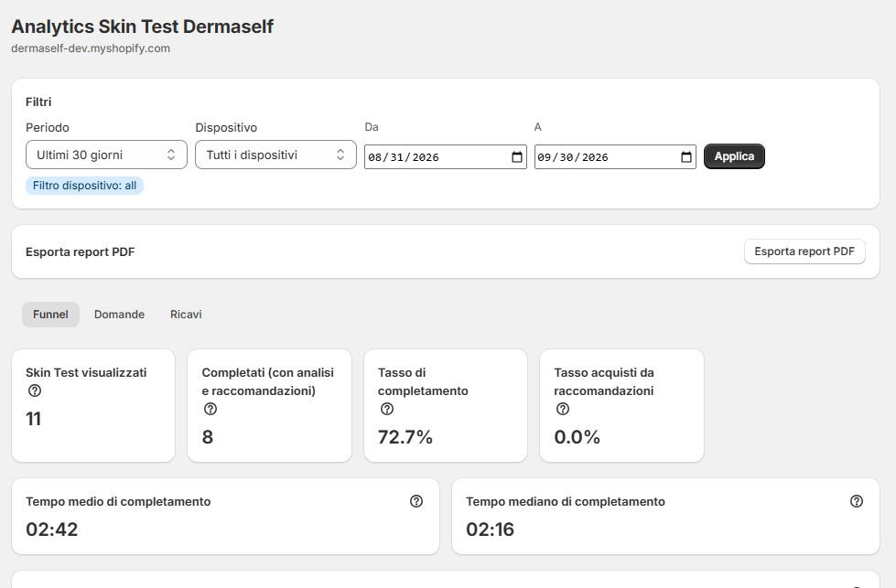Click the dermaself-dev.myshopify.com text
The width and height of the screenshot is (896, 588).
(91, 48)
